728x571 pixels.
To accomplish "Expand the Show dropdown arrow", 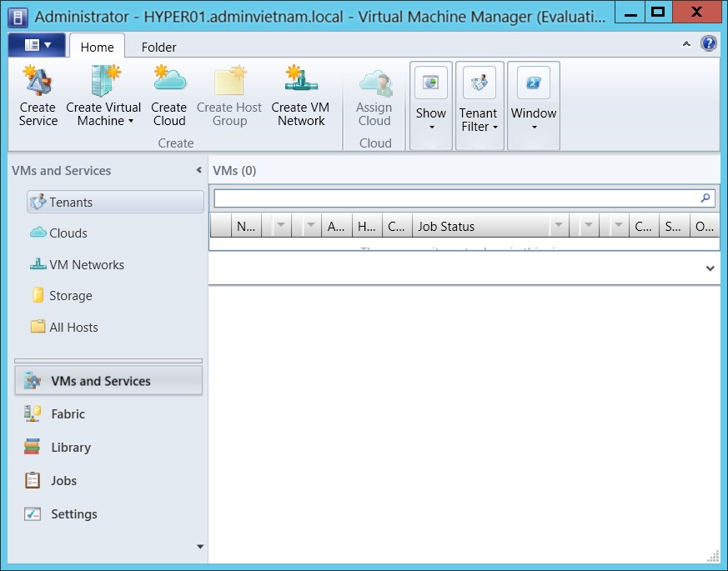I will [x=431, y=128].
